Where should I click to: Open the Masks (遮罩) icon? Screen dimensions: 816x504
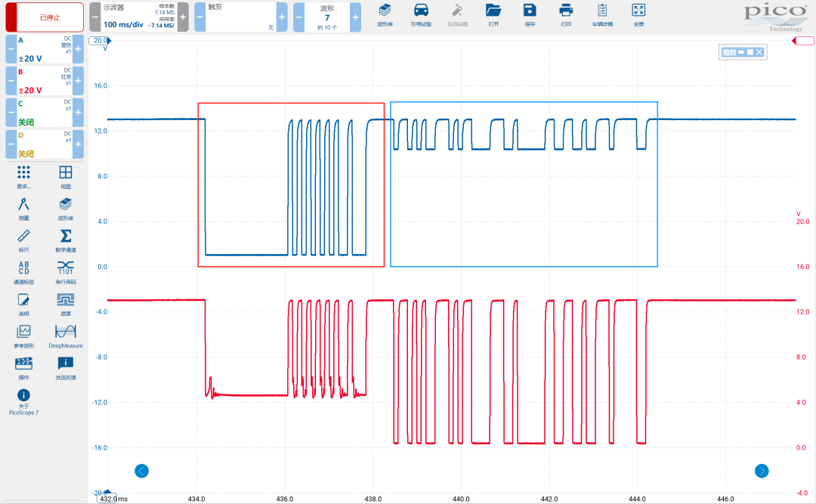[66, 305]
